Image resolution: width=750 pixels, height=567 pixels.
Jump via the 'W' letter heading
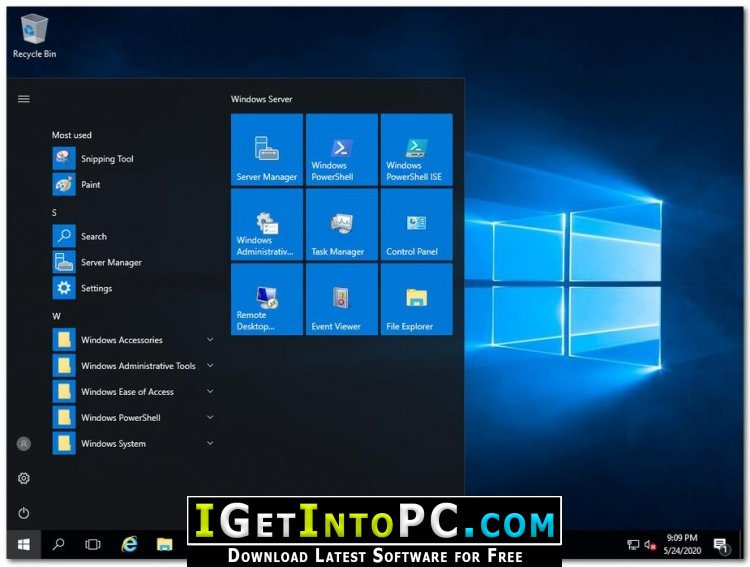[x=56, y=316]
